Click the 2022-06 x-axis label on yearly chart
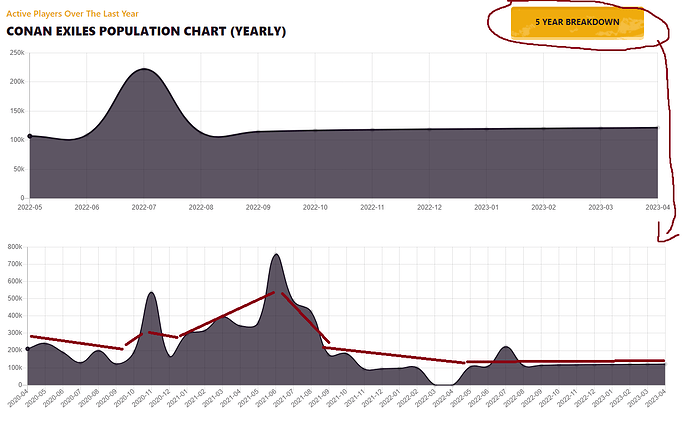 click(x=87, y=207)
